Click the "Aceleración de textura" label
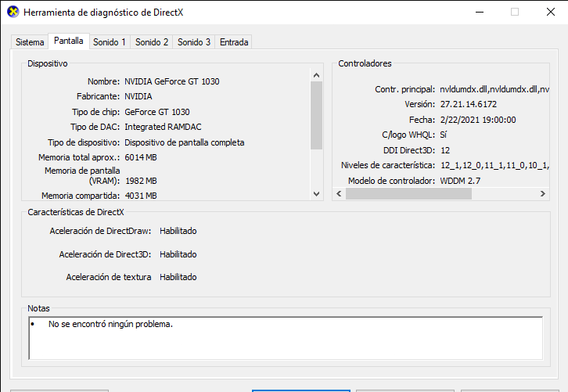 click(x=109, y=277)
